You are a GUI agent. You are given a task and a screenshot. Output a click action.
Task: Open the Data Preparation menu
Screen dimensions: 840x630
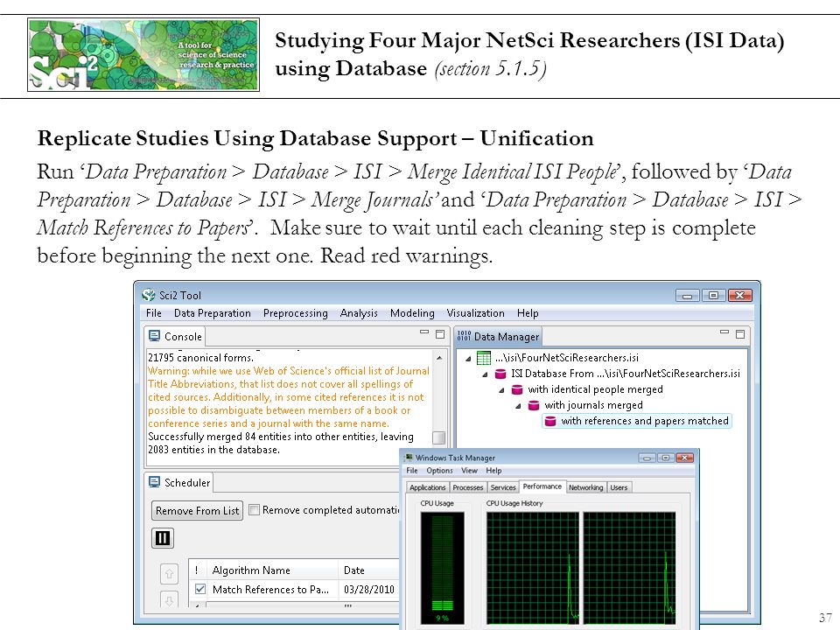pos(212,313)
